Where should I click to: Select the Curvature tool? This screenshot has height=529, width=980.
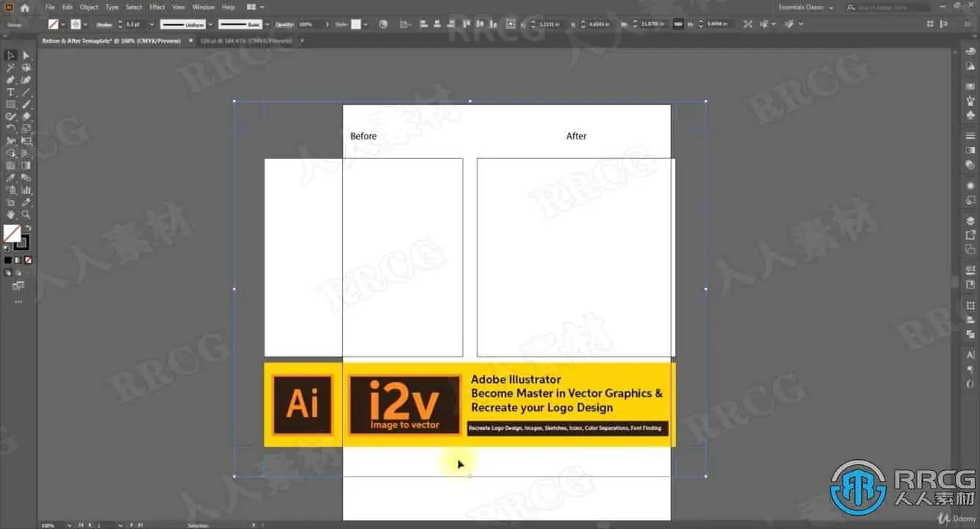26,80
